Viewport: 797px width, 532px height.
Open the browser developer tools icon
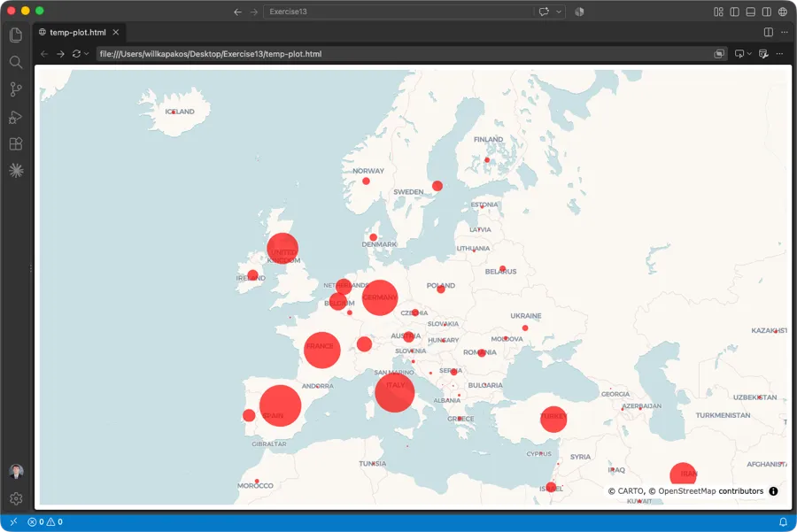pos(763,54)
